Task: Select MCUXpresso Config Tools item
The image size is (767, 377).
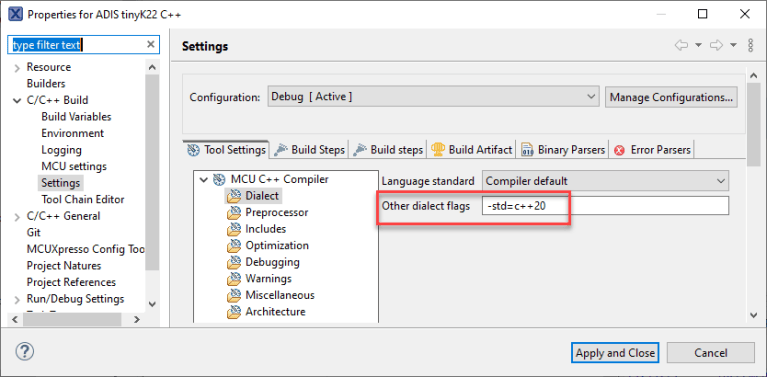Action: tap(86, 249)
